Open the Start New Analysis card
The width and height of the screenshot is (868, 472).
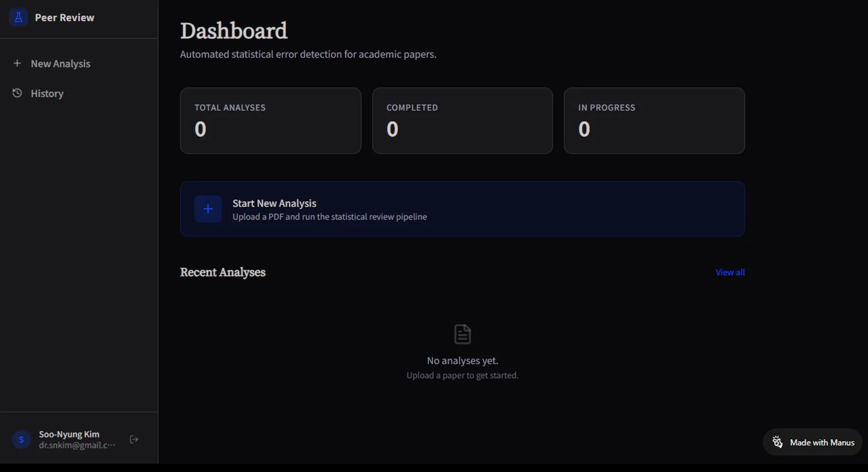pos(462,209)
